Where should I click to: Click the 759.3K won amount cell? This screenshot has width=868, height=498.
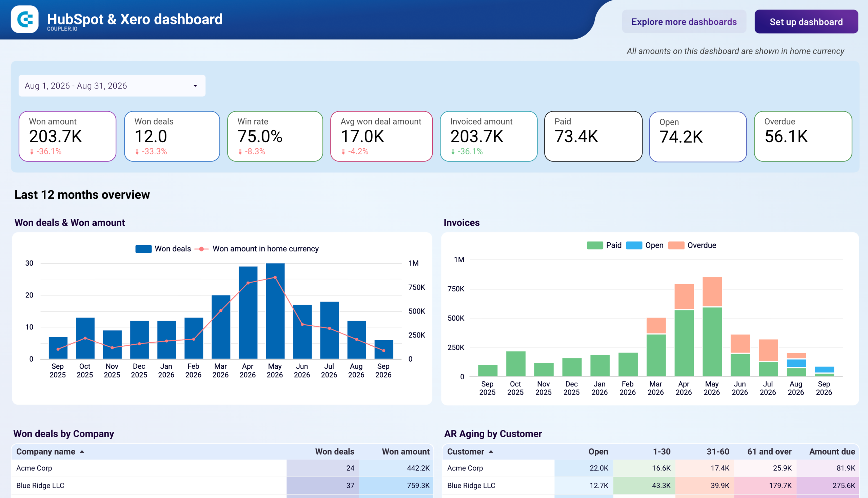point(396,485)
